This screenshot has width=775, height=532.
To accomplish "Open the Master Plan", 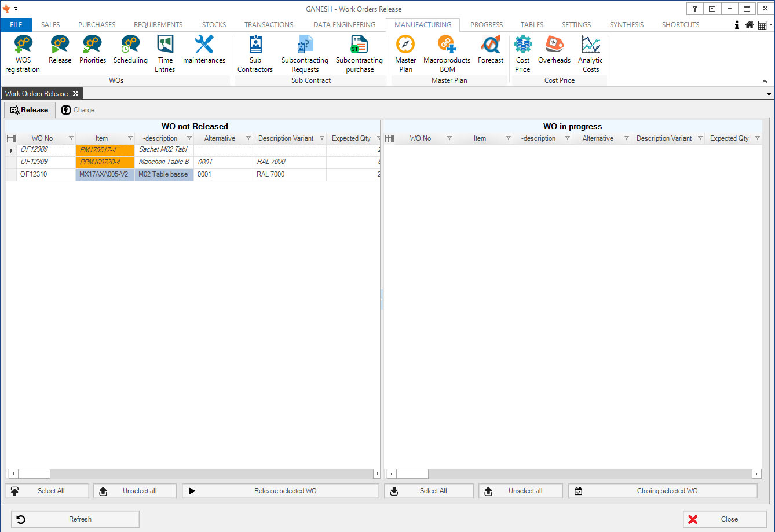I will tap(405, 53).
